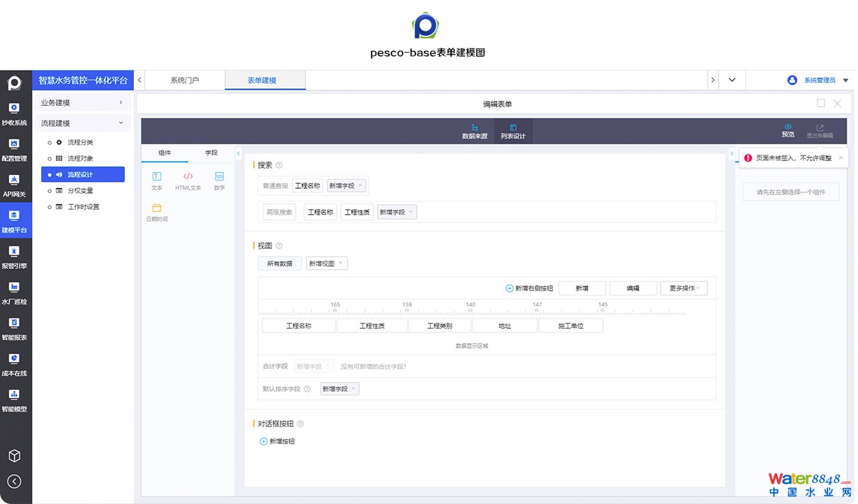Open 报警引擎 from the sidebar
The width and height of the screenshot is (858, 504).
click(14, 257)
